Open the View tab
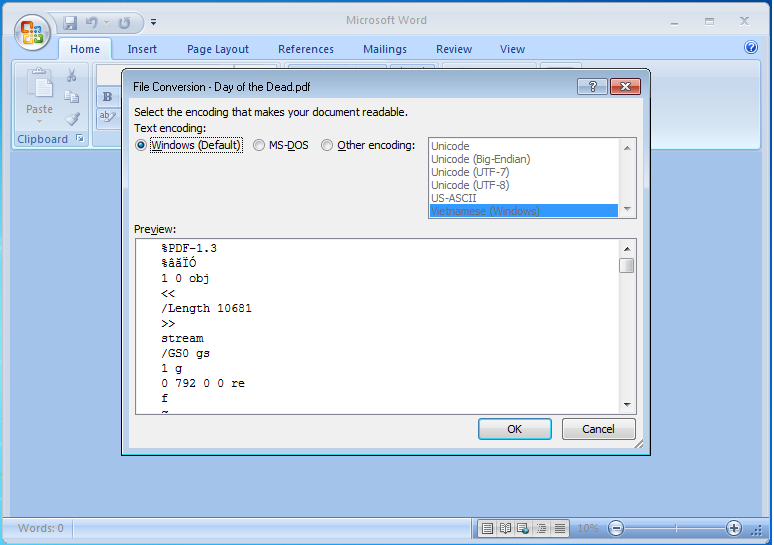 (512, 49)
